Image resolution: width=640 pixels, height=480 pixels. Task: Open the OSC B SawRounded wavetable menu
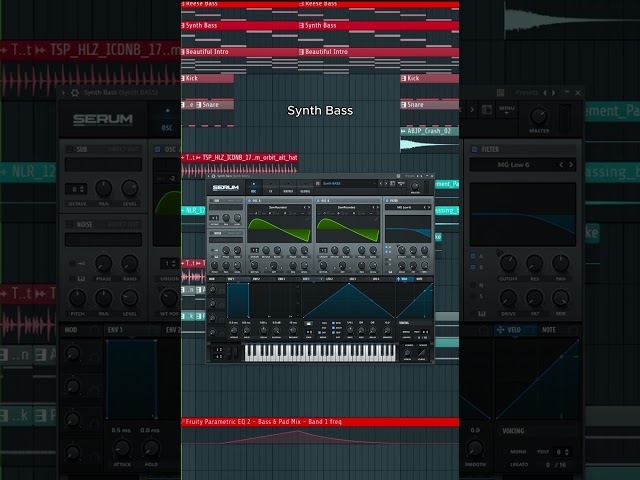tap(347, 207)
